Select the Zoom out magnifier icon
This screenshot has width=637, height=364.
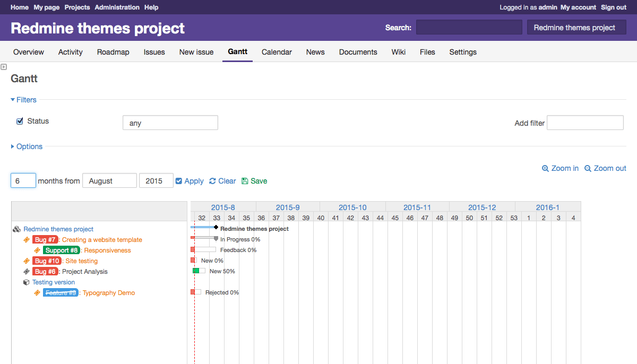[587, 168]
